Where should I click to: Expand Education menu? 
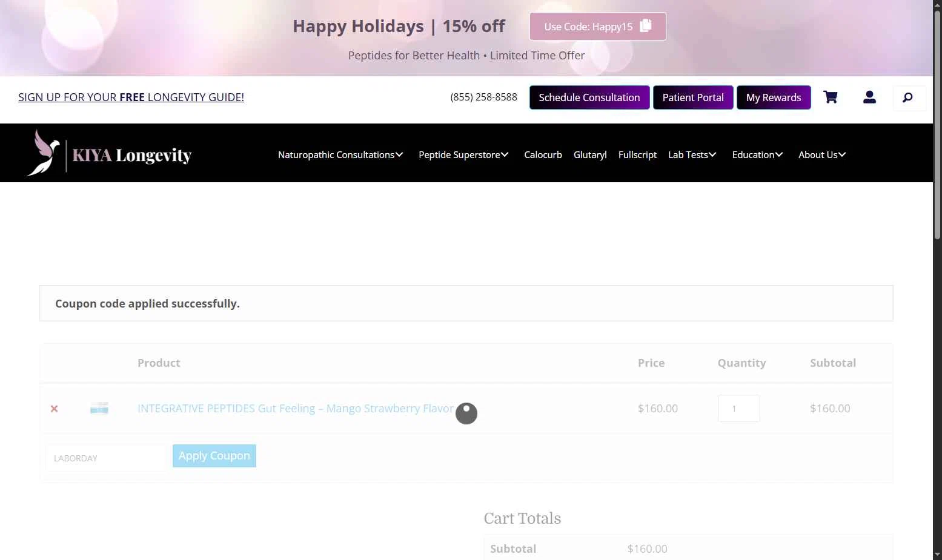tap(757, 155)
